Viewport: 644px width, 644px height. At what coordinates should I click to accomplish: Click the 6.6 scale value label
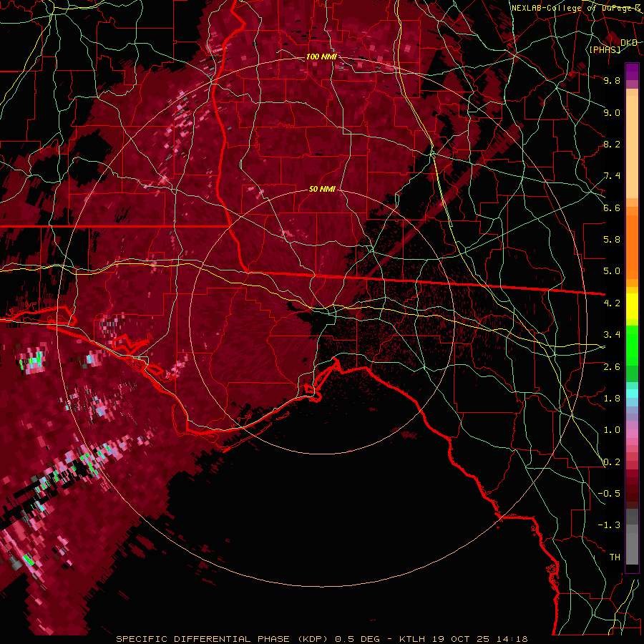click(x=612, y=208)
